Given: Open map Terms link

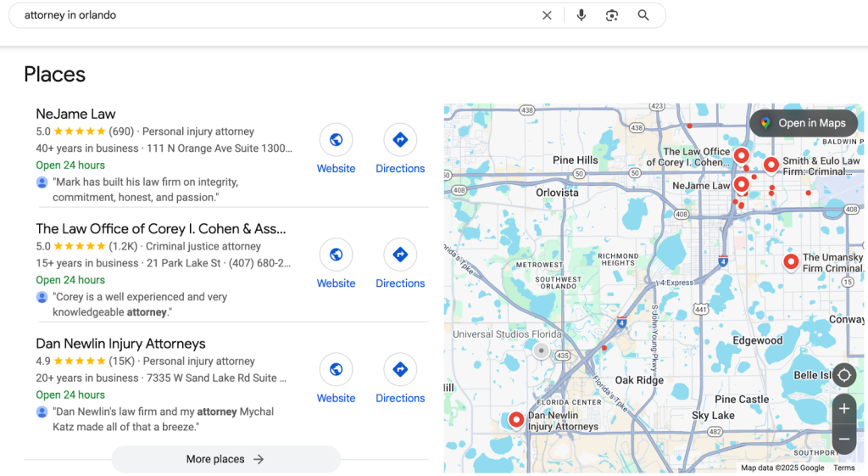Looking at the screenshot, I should click(x=843, y=468).
